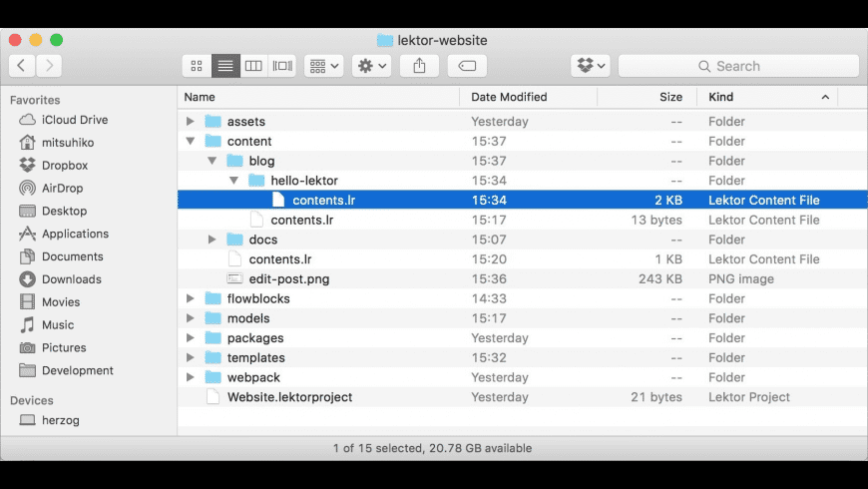The image size is (868, 489).
Task: Collapse the content folder
Action: click(191, 142)
